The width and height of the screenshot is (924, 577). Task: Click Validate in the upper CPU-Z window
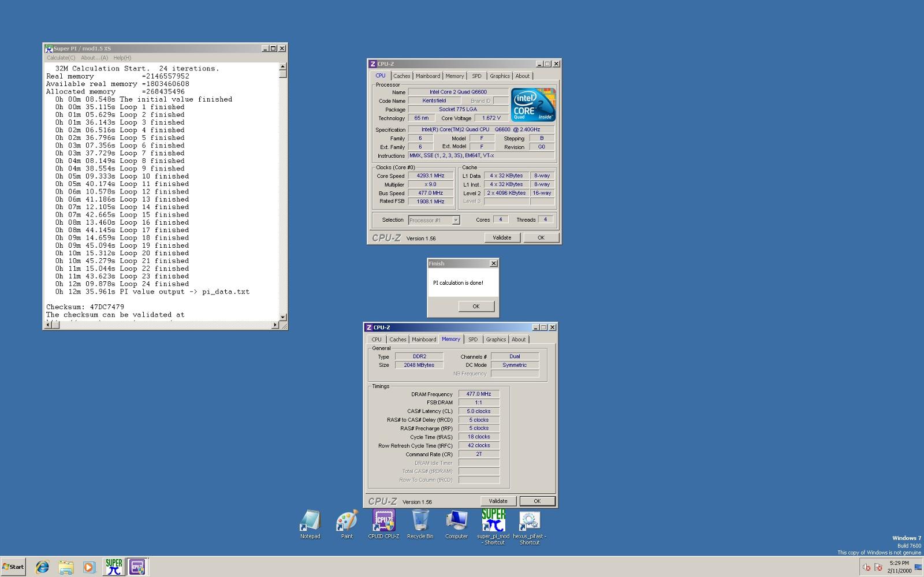point(502,237)
